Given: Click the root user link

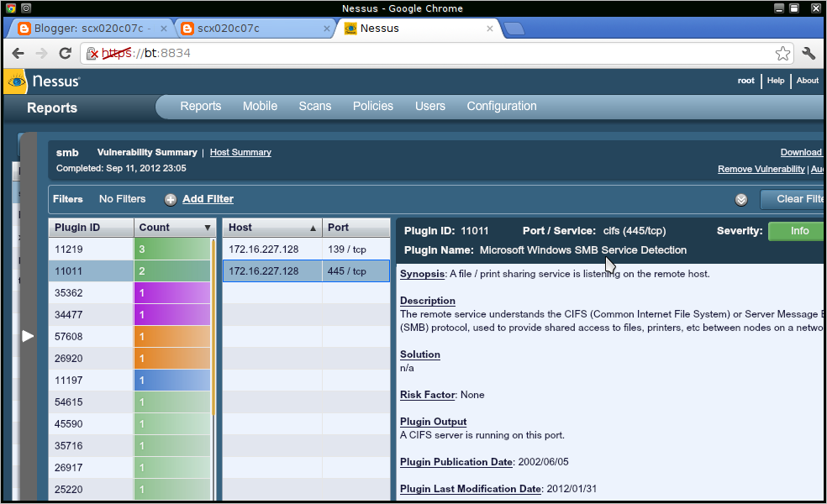Looking at the screenshot, I should (745, 81).
